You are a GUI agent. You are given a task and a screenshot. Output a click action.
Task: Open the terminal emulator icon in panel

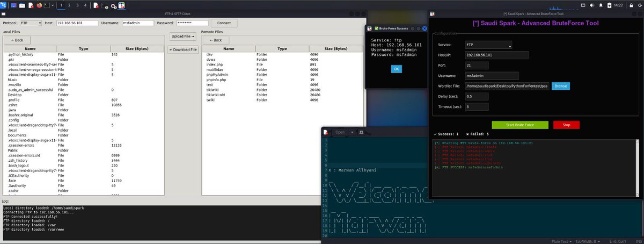47,5
